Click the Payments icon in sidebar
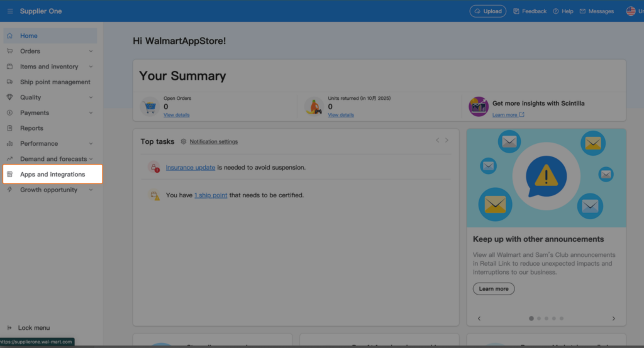This screenshot has width=644, height=348. [x=10, y=112]
